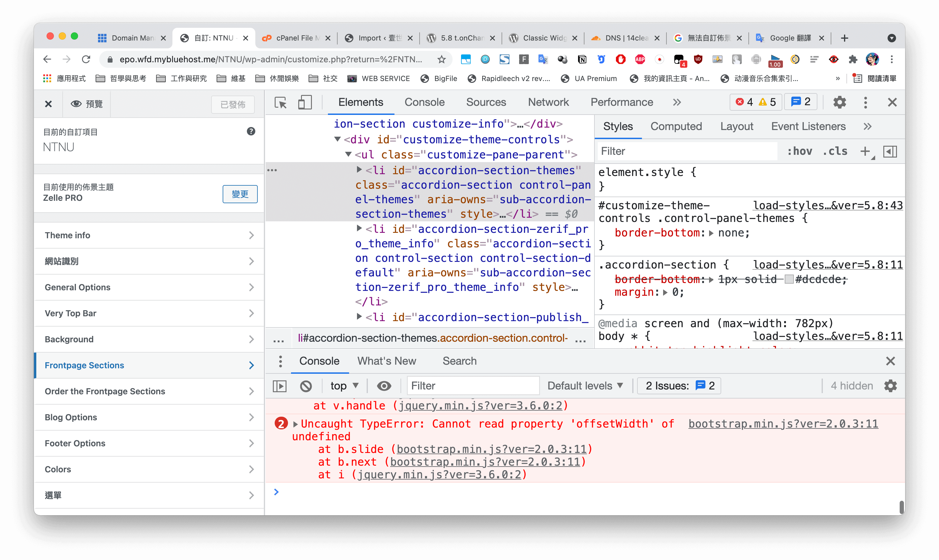Click the console Filter input field

(x=473, y=386)
